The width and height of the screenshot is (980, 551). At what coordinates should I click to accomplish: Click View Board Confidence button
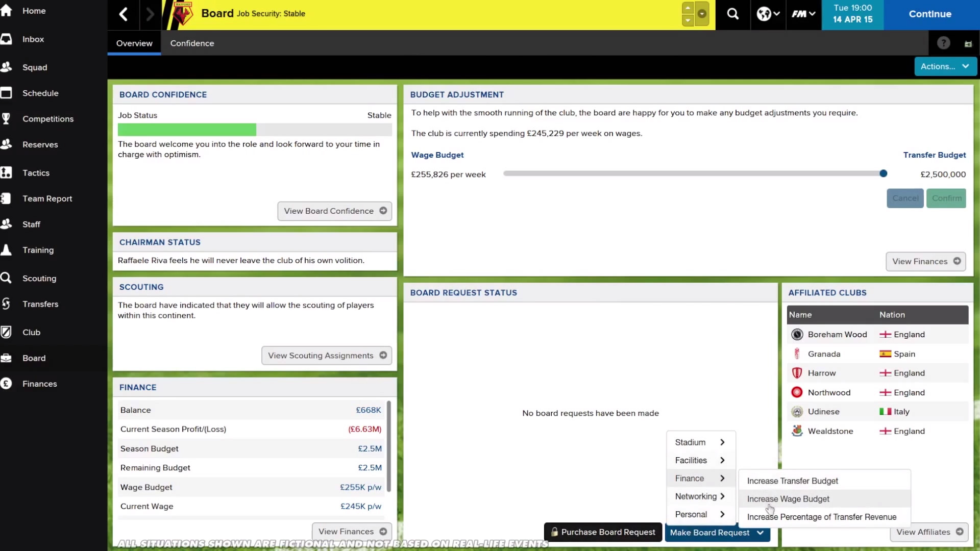point(335,211)
